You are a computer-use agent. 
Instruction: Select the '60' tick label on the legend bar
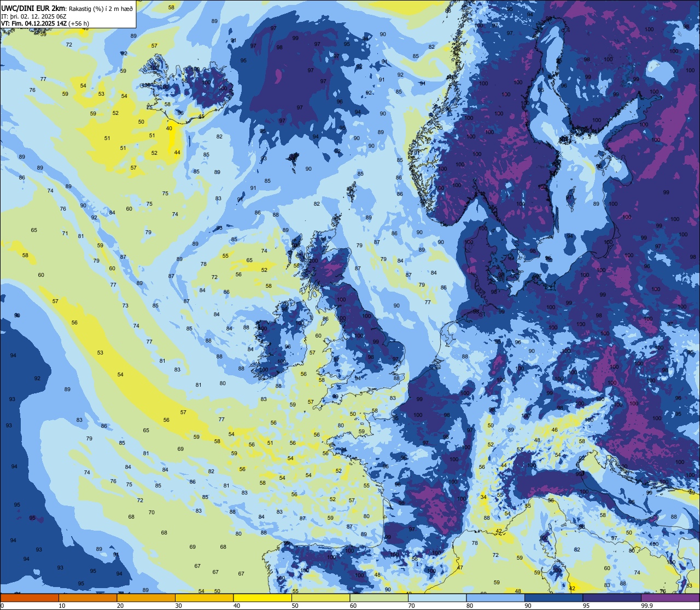point(353,606)
